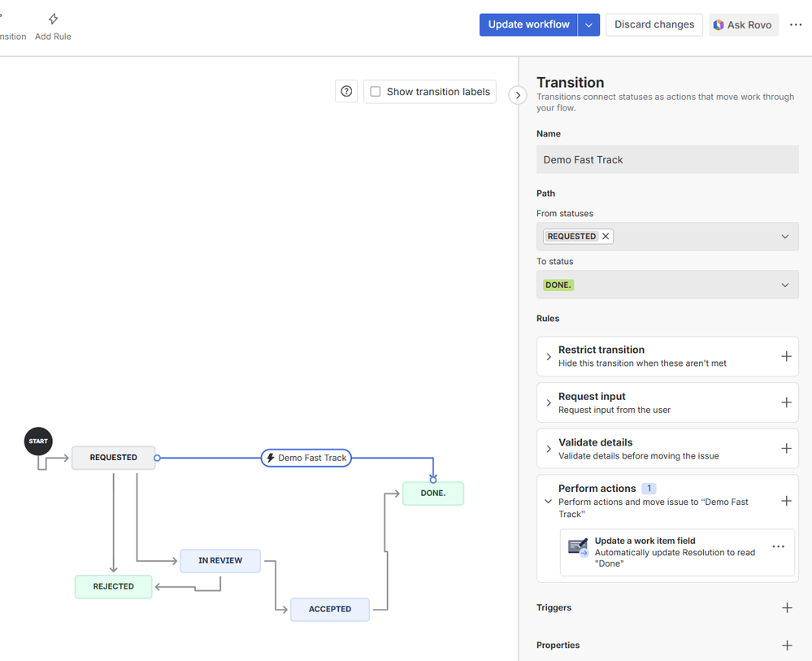Open options menu for Update a work item field

(778, 546)
